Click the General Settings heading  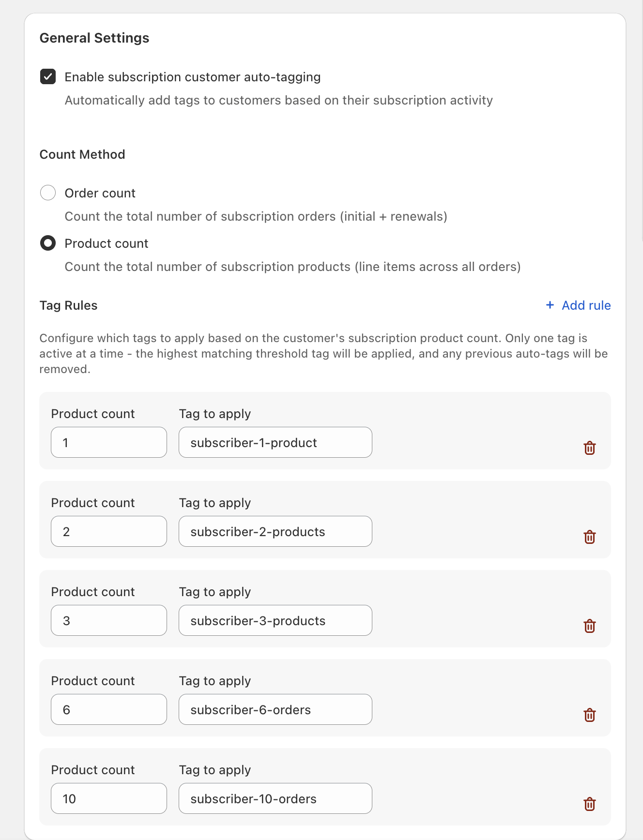[x=94, y=37]
